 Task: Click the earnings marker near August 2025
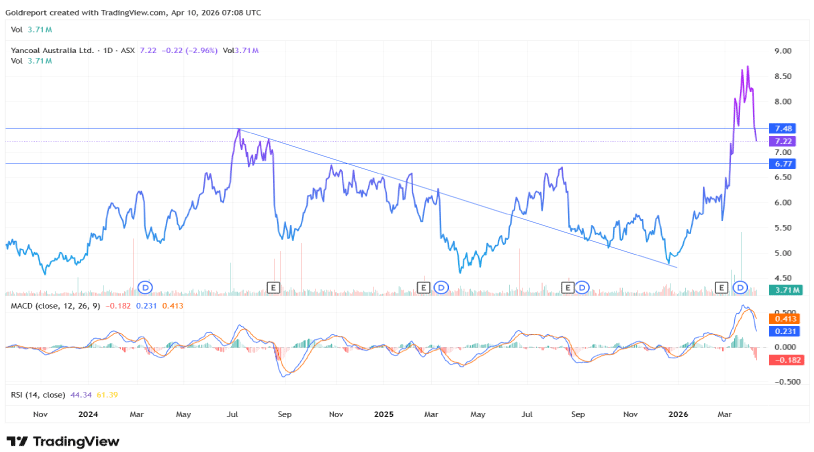pos(567,287)
